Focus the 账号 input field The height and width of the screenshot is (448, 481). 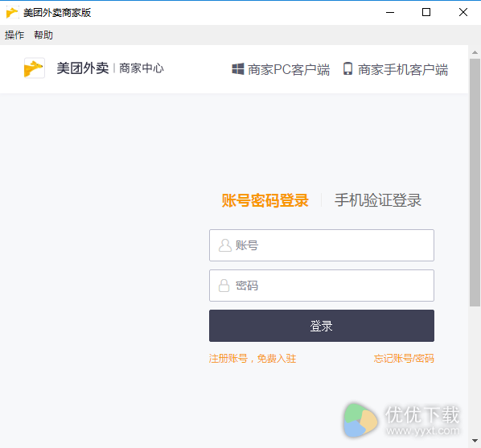click(x=322, y=245)
